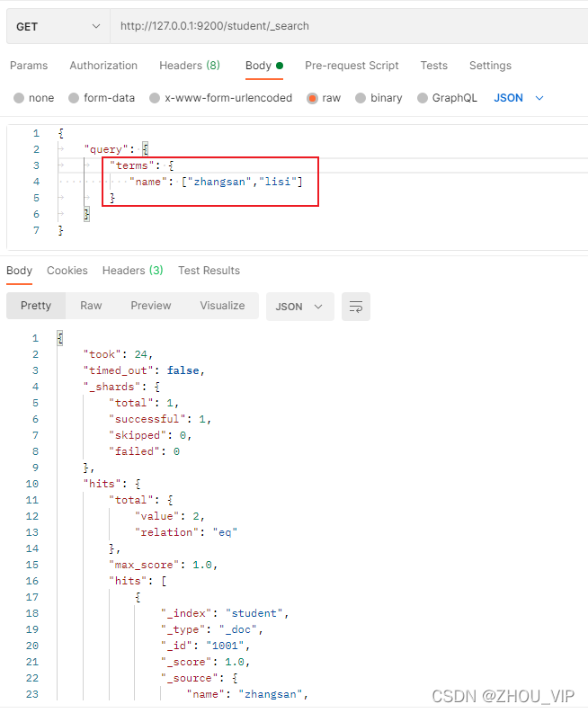Switch to the Params tab

[29, 66]
